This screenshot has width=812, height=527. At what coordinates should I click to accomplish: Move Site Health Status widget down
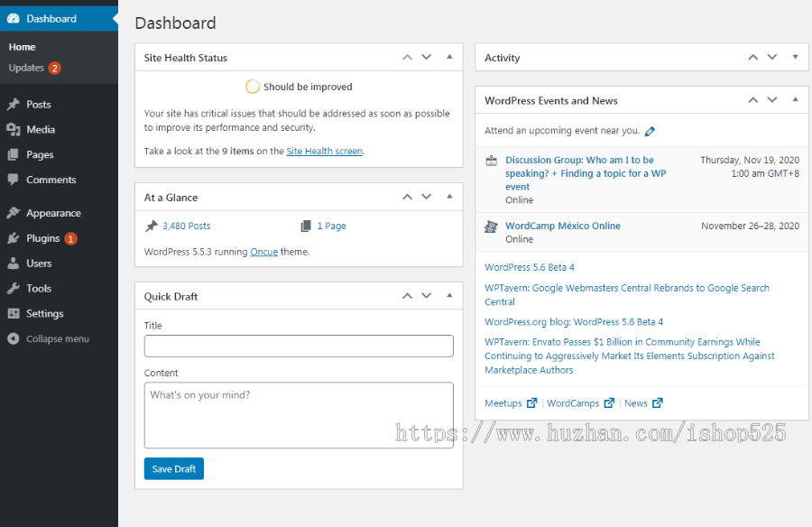[426, 57]
